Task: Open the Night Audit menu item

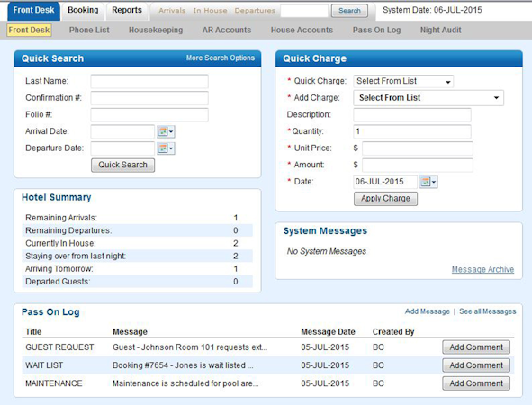Action: coord(441,31)
